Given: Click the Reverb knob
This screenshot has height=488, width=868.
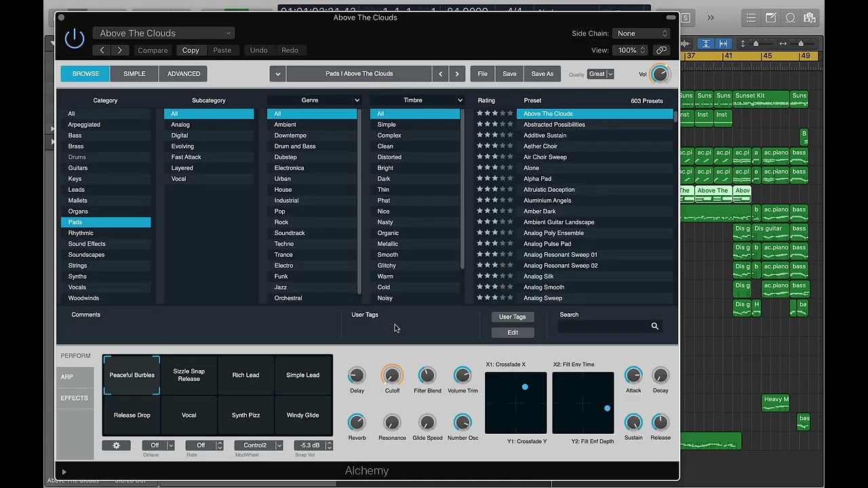Looking at the screenshot, I should tap(357, 423).
